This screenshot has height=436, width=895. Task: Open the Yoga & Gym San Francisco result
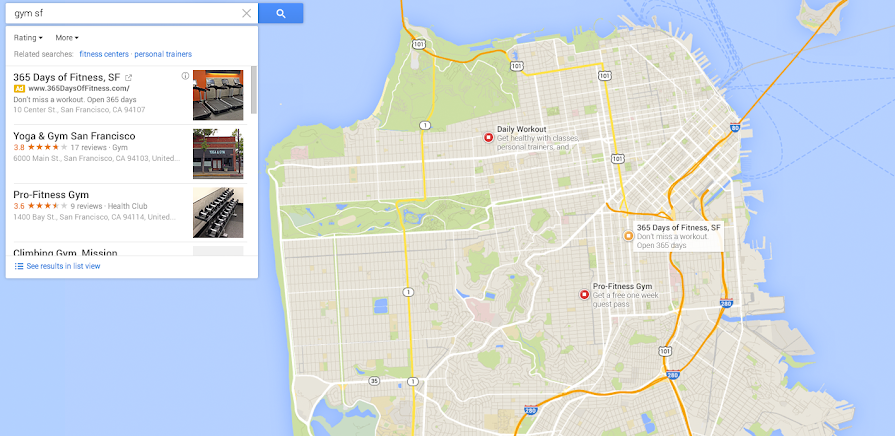[x=74, y=136]
